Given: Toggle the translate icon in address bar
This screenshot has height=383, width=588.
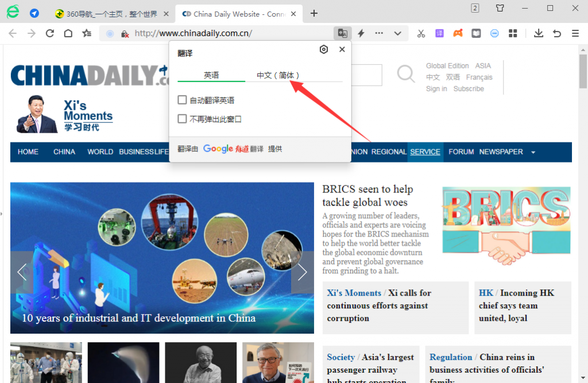Looking at the screenshot, I should pos(343,33).
